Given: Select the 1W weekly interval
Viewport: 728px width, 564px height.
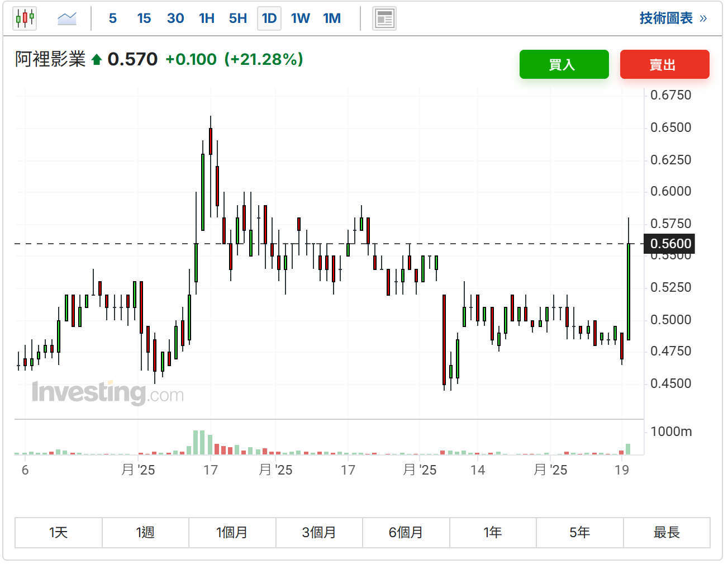Looking at the screenshot, I should point(301,18).
